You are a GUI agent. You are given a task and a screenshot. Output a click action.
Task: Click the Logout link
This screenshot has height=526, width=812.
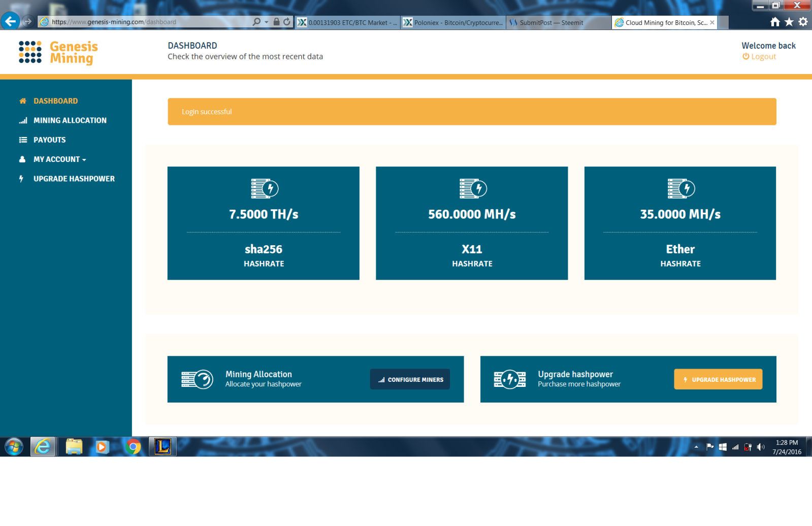[759, 56]
